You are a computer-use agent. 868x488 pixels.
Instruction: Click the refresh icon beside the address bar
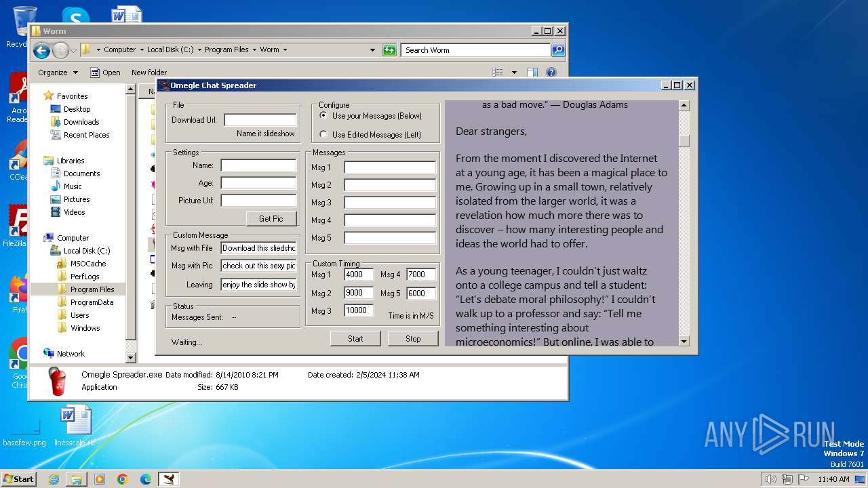click(389, 50)
